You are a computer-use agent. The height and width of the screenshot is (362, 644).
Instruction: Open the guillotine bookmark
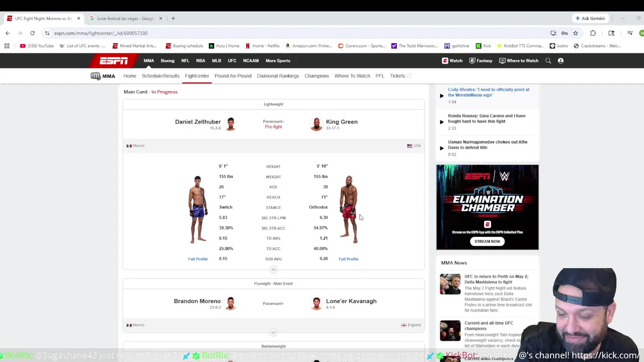(457, 46)
